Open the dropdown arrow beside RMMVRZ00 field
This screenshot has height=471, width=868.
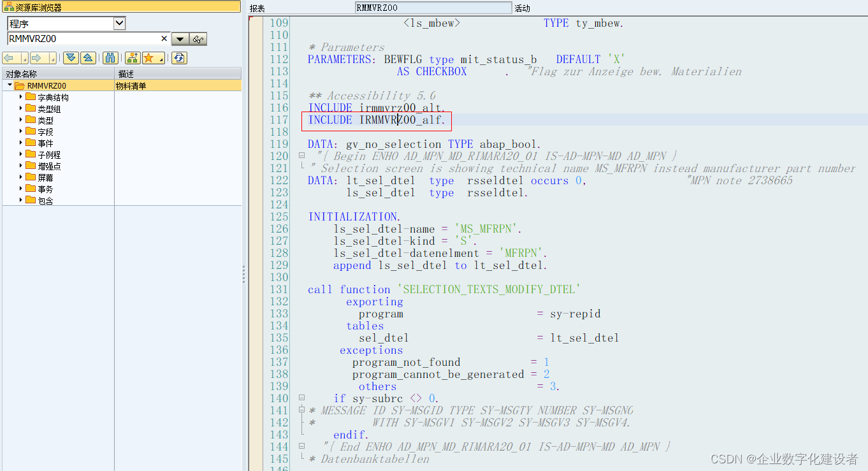pyautogui.click(x=181, y=38)
